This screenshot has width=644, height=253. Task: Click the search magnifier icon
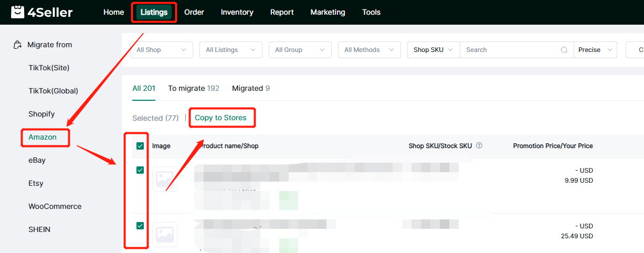564,50
